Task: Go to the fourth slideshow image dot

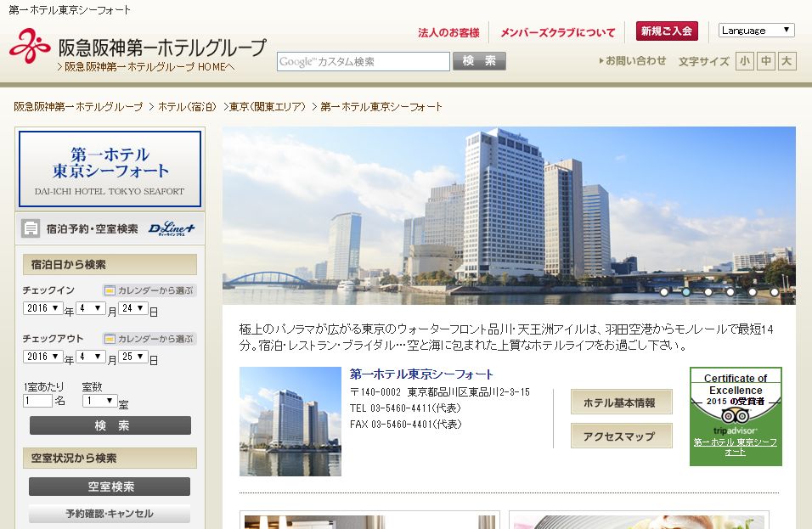Action: [x=730, y=292]
